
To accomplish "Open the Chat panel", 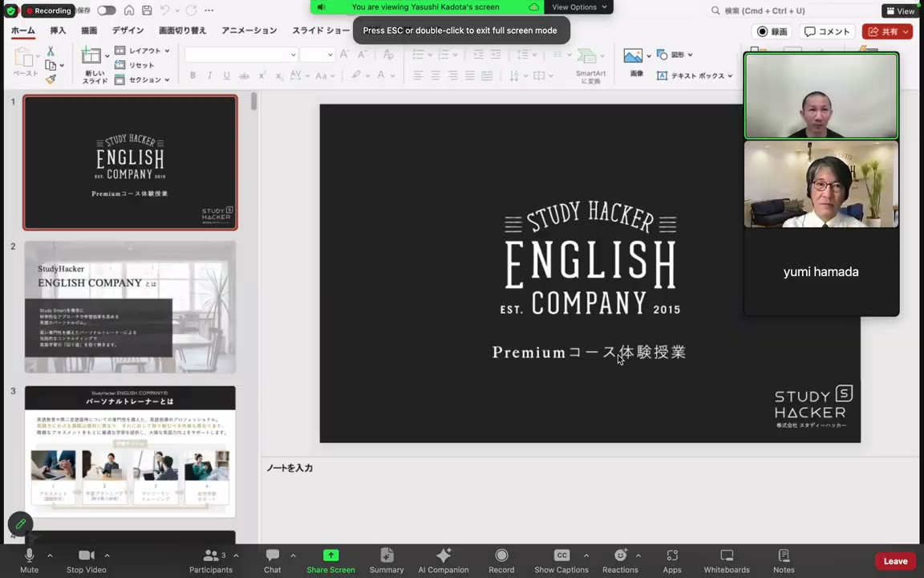I will (272, 561).
